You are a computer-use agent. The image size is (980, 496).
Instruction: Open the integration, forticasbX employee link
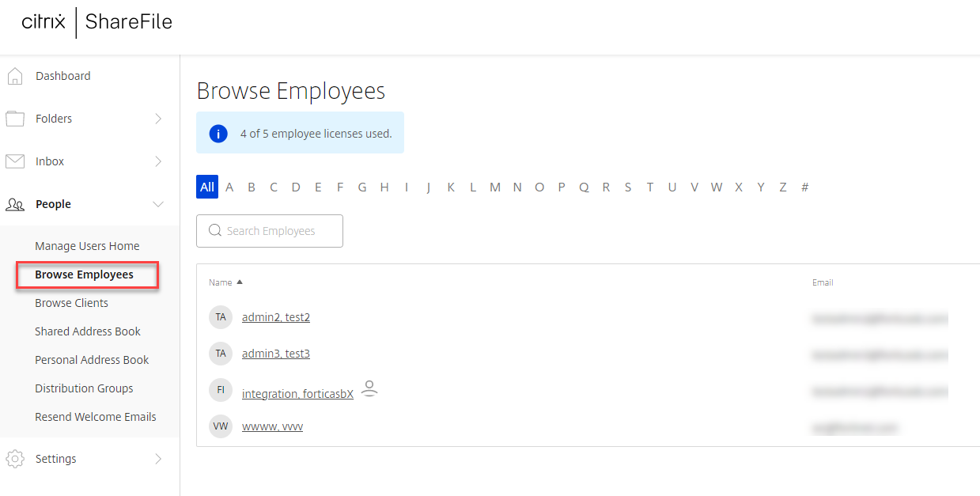(x=297, y=394)
